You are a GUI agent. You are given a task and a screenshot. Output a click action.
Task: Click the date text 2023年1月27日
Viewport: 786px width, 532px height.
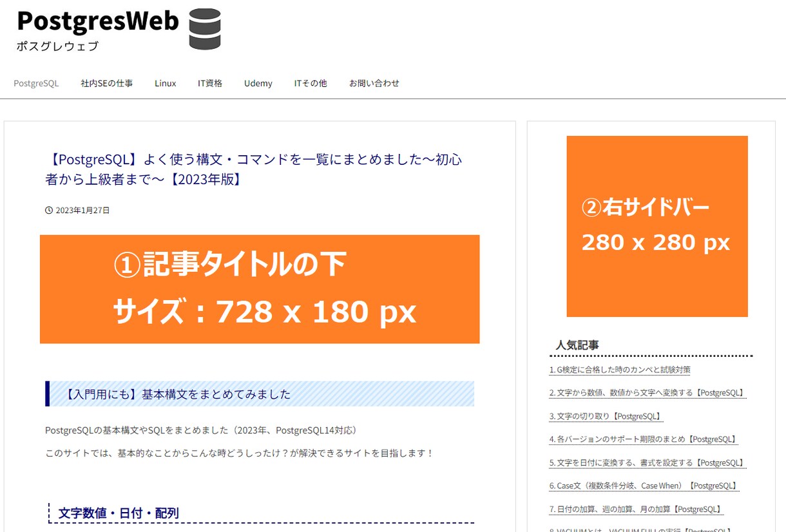tap(82, 210)
